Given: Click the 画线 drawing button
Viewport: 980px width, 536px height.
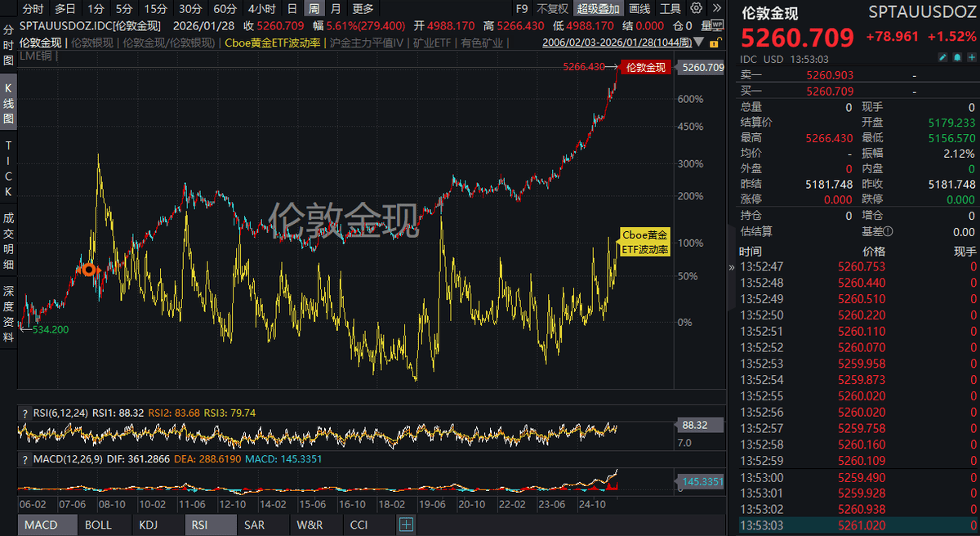Looking at the screenshot, I should coord(639,9).
